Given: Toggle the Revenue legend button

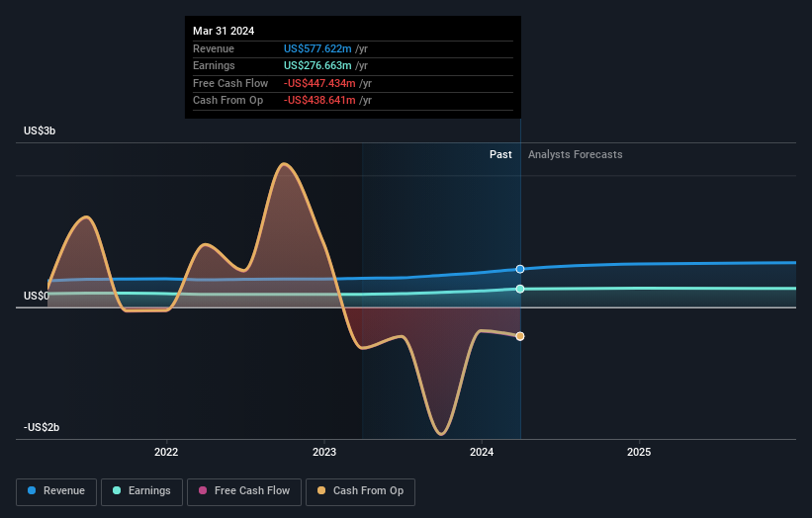Looking at the screenshot, I should pos(56,491).
